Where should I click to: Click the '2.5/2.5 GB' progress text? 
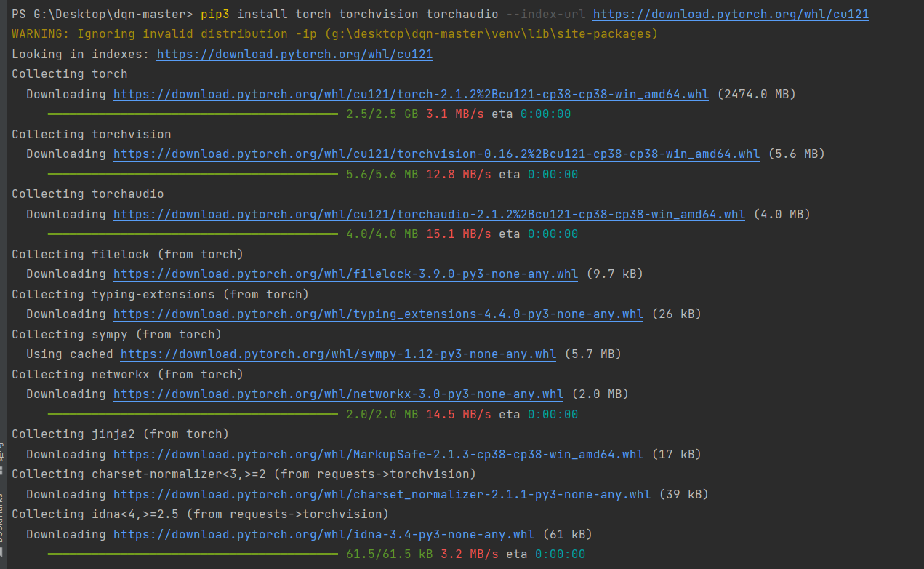tap(382, 114)
